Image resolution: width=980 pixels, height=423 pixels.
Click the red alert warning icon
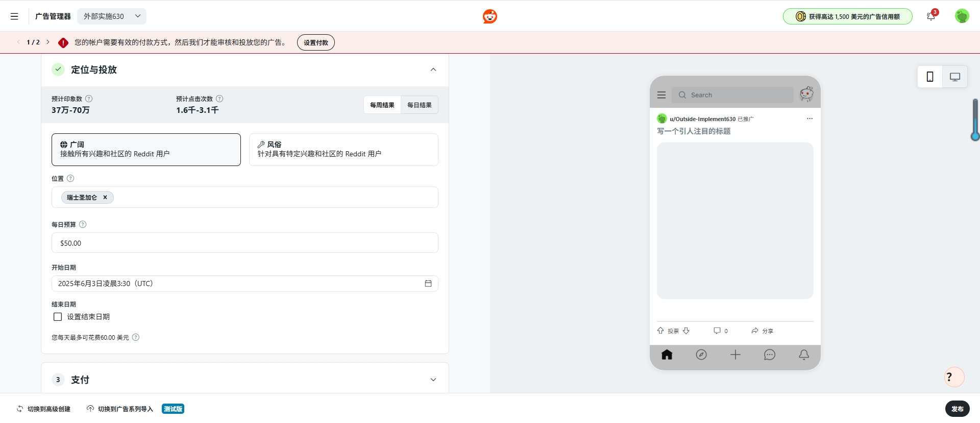[63, 43]
